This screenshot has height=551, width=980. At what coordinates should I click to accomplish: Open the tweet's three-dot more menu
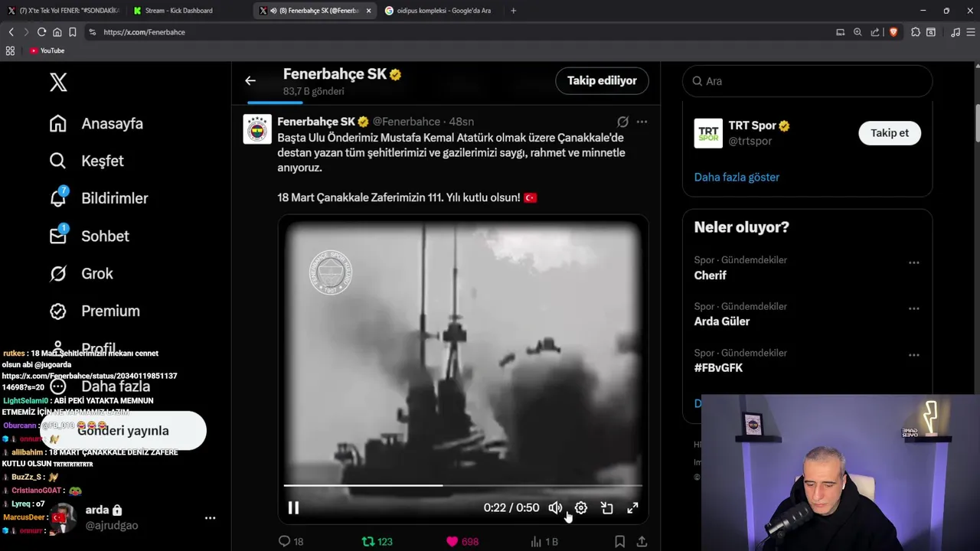pos(642,122)
